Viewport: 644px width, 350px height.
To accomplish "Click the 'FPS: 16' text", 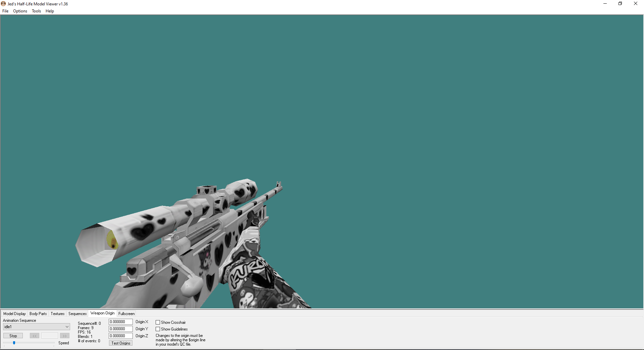I will (x=84, y=332).
